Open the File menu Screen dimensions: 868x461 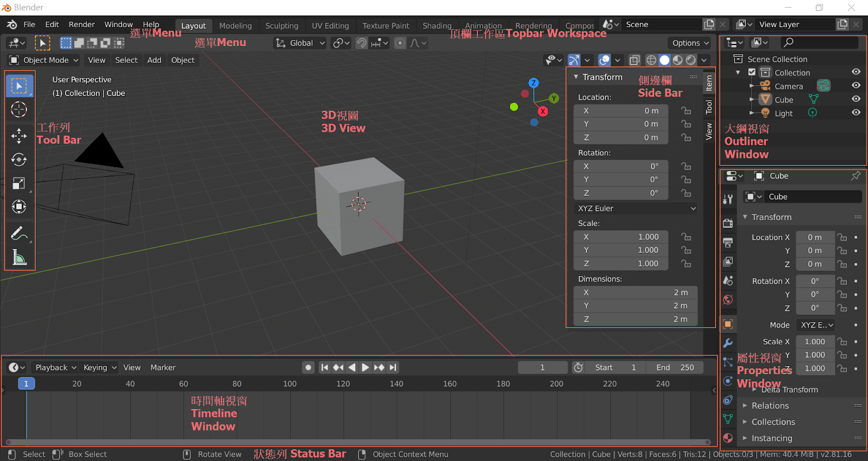pos(29,24)
